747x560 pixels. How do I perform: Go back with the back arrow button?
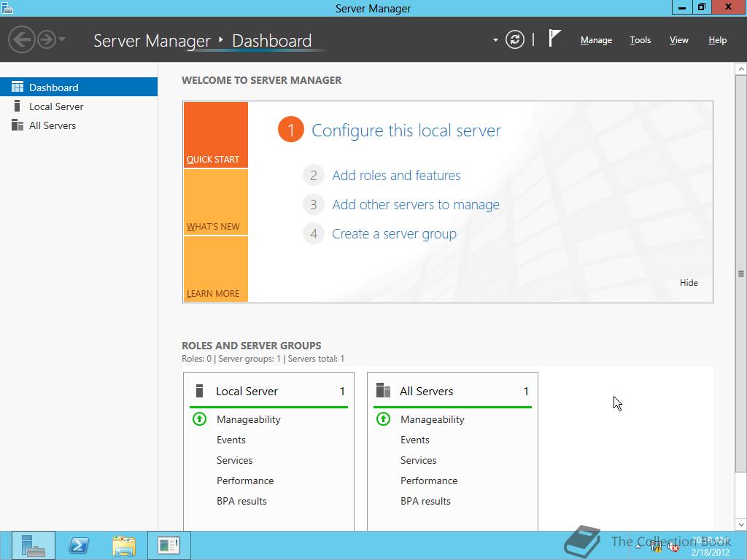pos(21,39)
